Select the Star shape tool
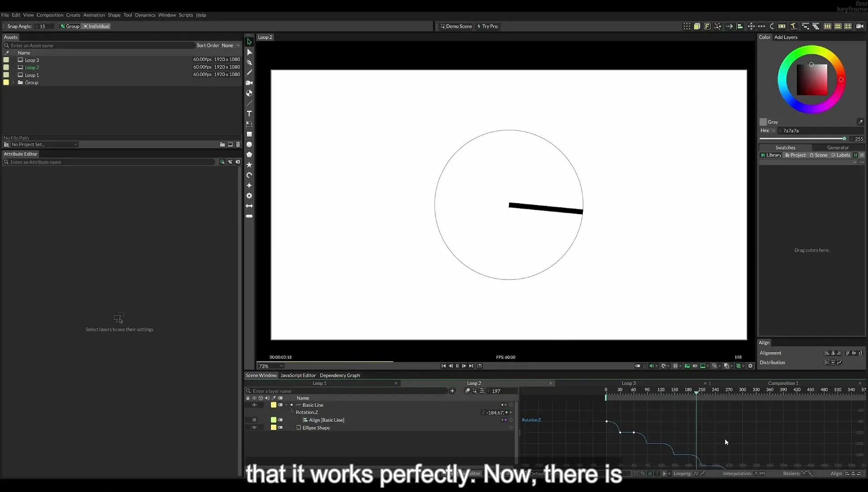Image resolution: width=868 pixels, height=492 pixels. 249,165
